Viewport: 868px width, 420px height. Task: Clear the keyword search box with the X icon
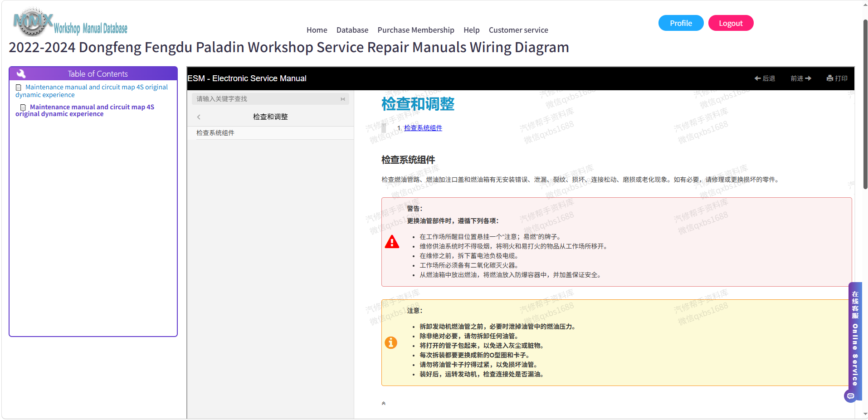[343, 99]
